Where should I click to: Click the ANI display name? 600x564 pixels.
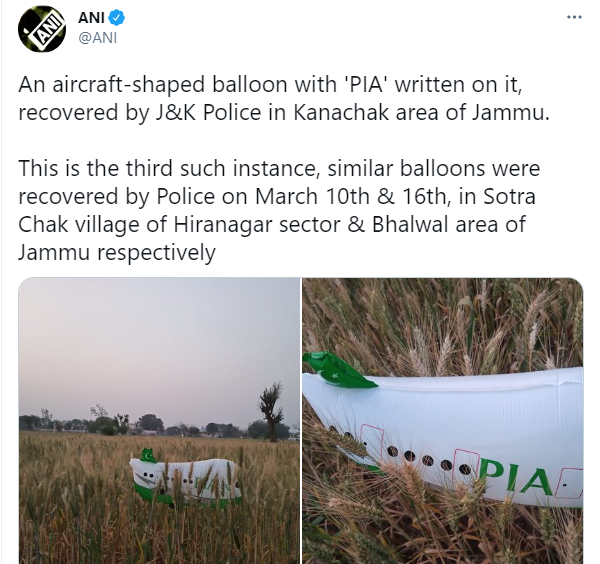(x=91, y=18)
